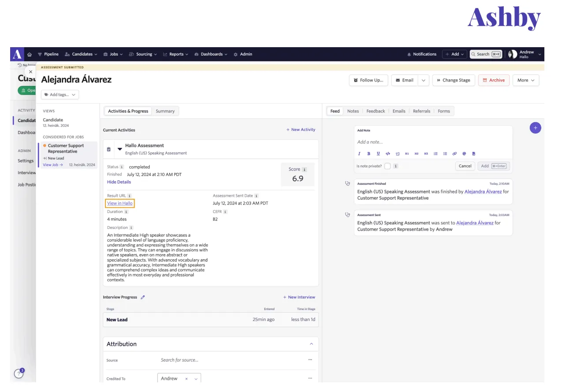The height and width of the screenshot is (392, 566).
Task: Click the Search for source field
Action: [180, 360]
